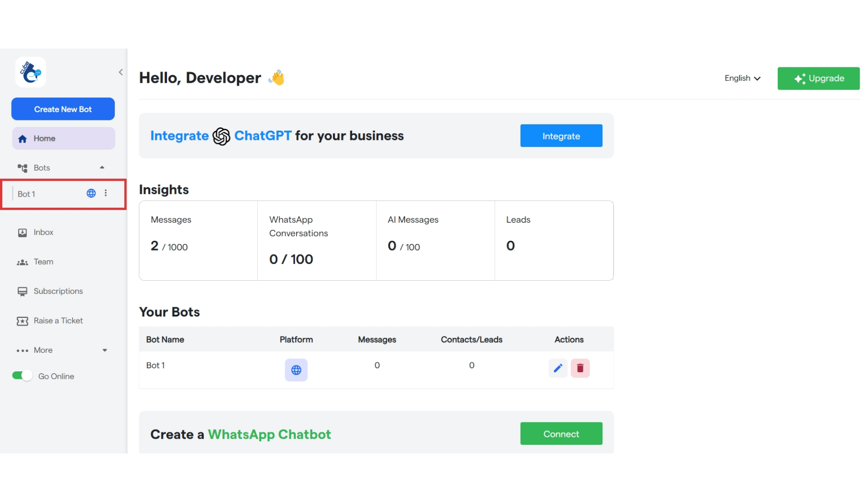The width and height of the screenshot is (868, 502).
Task: Click Raise a Ticket in the sidebar
Action: click(x=58, y=320)
